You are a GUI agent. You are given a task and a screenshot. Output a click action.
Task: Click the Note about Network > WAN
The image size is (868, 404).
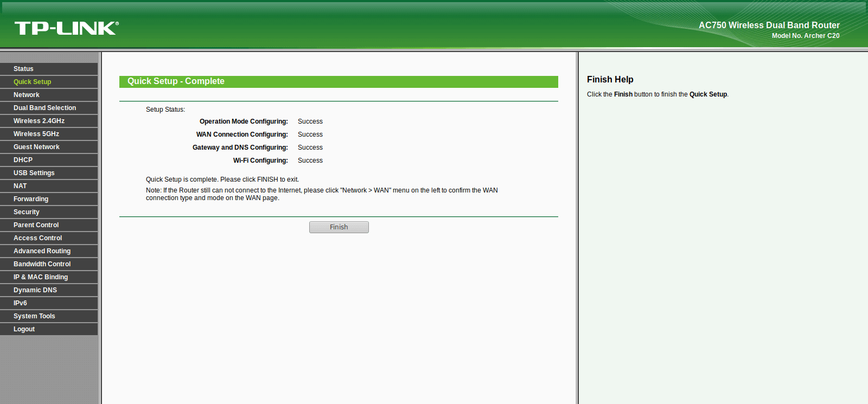pyautogui.click(x=322, y=194)
